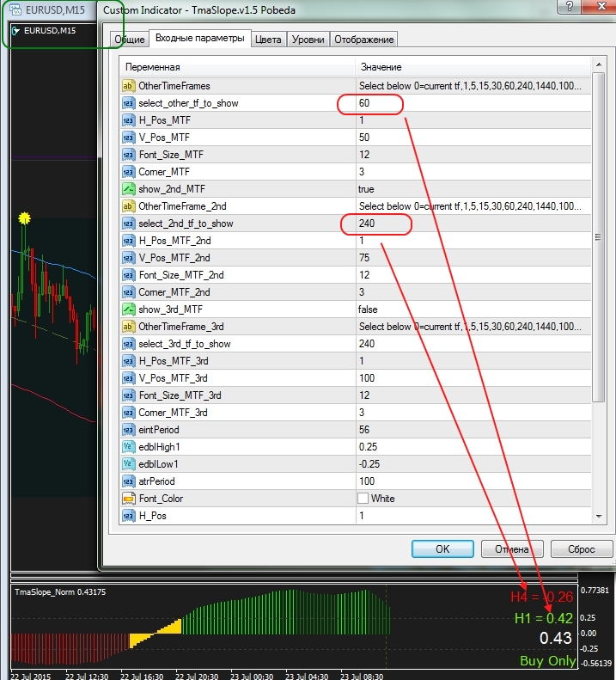The width and height of the screenshot is (616, 680).
Task: Click the Buy Only label in indicator window
Action: [547, 661]
